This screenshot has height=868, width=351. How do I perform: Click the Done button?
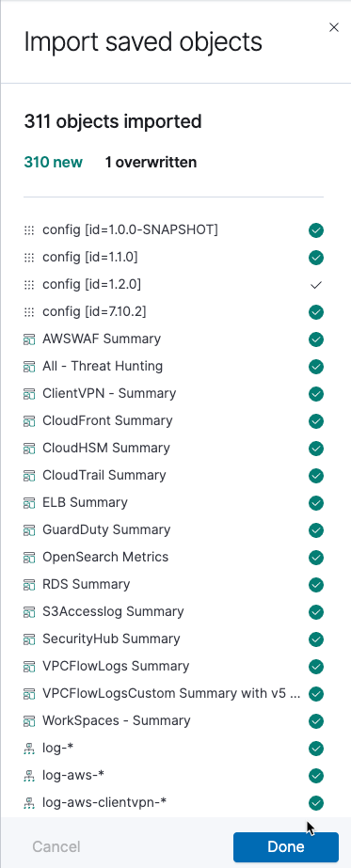coord(286,846)
